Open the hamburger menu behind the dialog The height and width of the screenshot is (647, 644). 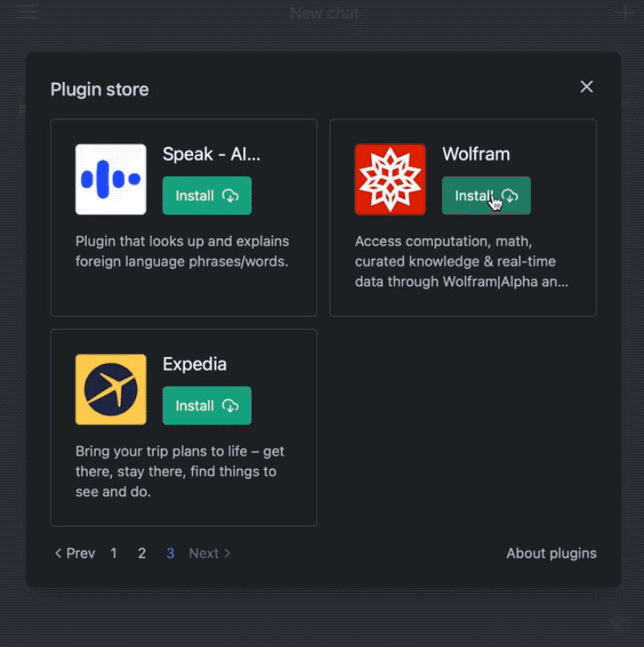(27, 13)
